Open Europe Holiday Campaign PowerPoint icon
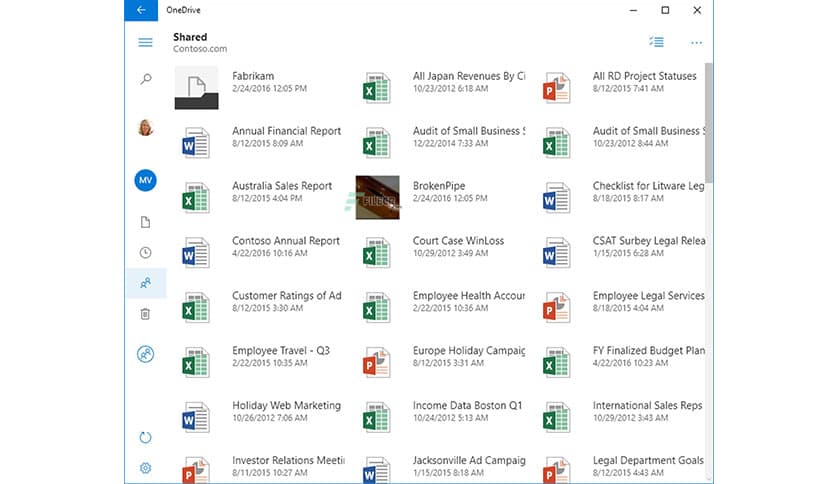 coord(376,362)
